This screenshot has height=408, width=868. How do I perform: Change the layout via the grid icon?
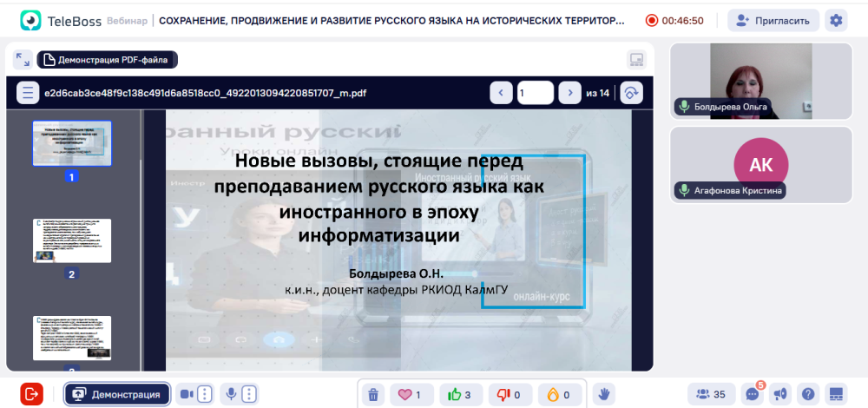[x=836, y=394]
